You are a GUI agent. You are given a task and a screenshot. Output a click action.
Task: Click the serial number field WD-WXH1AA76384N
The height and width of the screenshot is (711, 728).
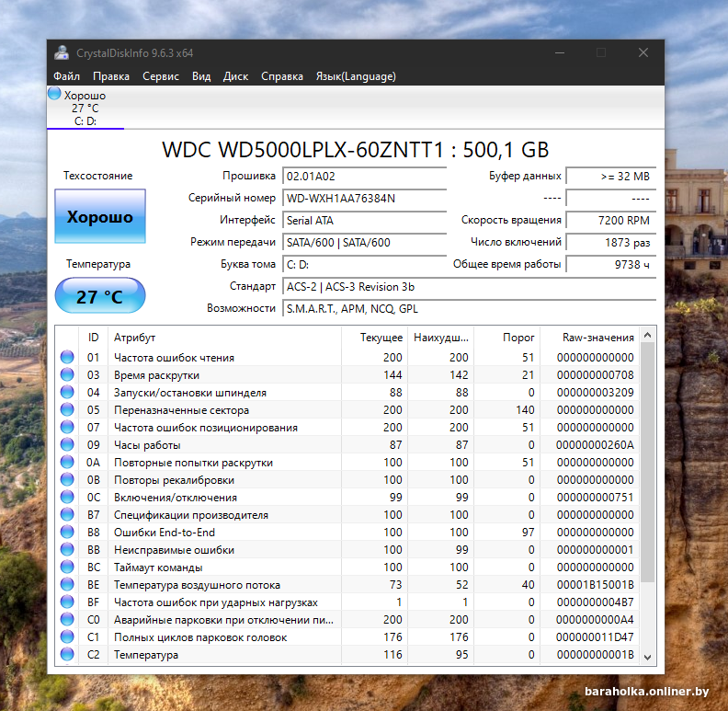click(365, 199)
